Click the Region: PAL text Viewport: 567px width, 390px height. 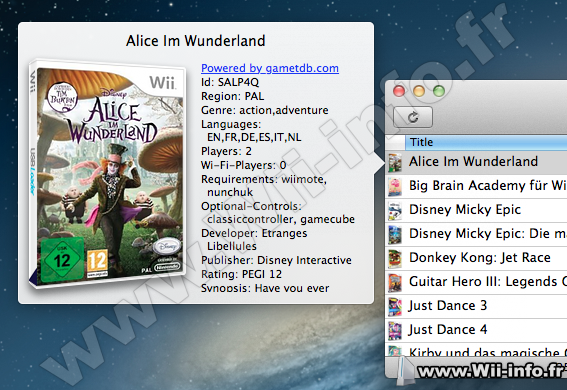pos(233,96)
